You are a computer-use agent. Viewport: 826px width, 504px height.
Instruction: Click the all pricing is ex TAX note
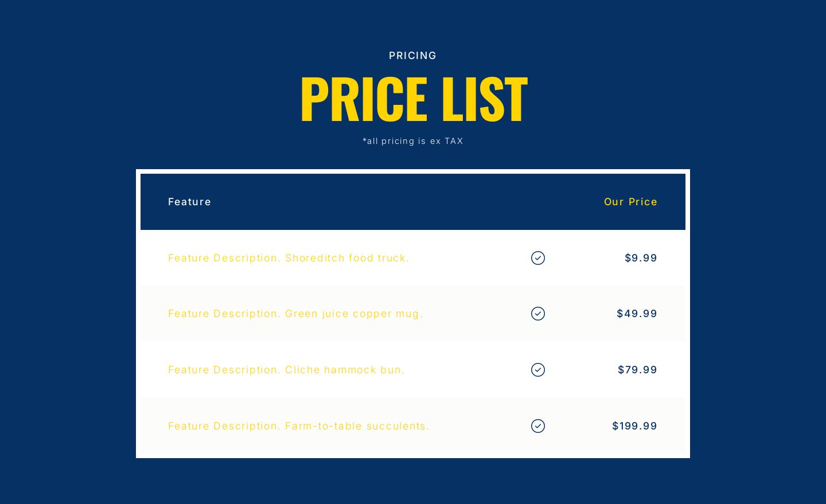point(413,141)
